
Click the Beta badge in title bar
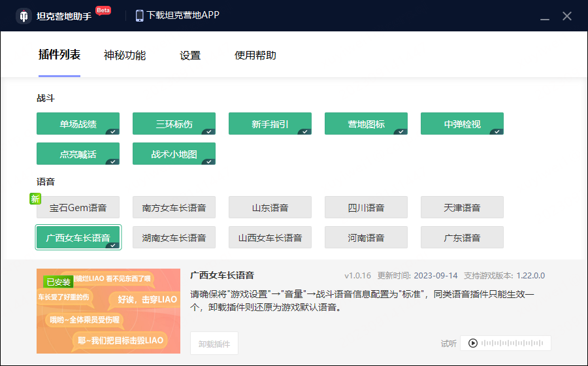(x=103, y=10)
